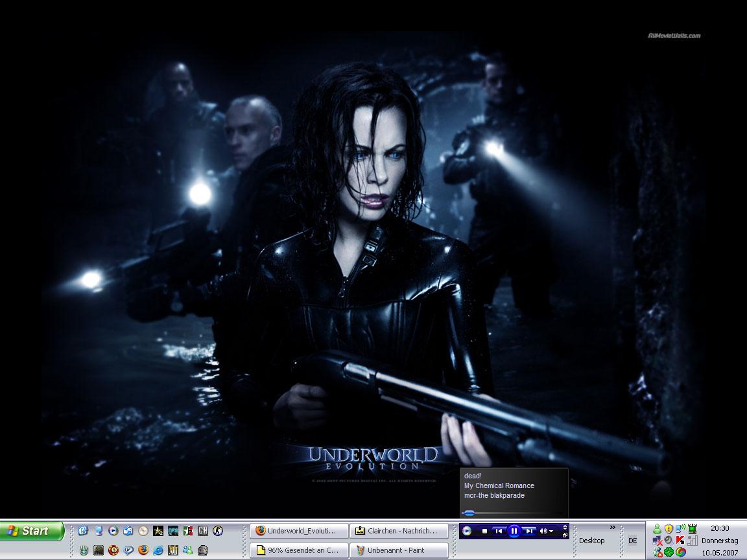Open the Windows Security Alert shield icon
Image resolution: width=747 pixels, height=560 pixels.
[x=669, y=529]
